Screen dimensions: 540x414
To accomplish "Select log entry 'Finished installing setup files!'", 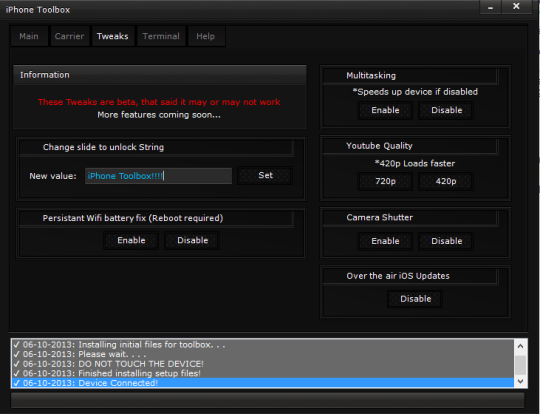I will pos(263,373).
